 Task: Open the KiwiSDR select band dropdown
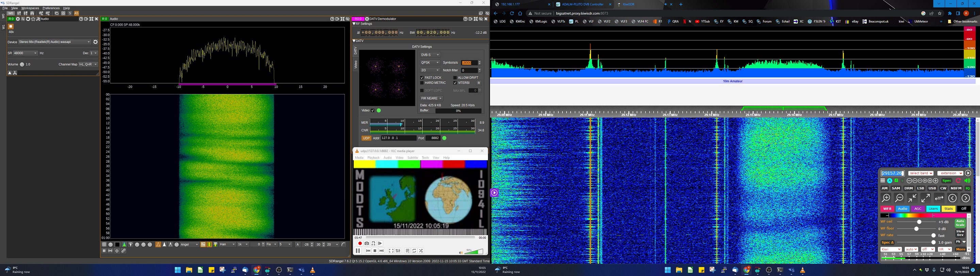(x=921, y=173)
